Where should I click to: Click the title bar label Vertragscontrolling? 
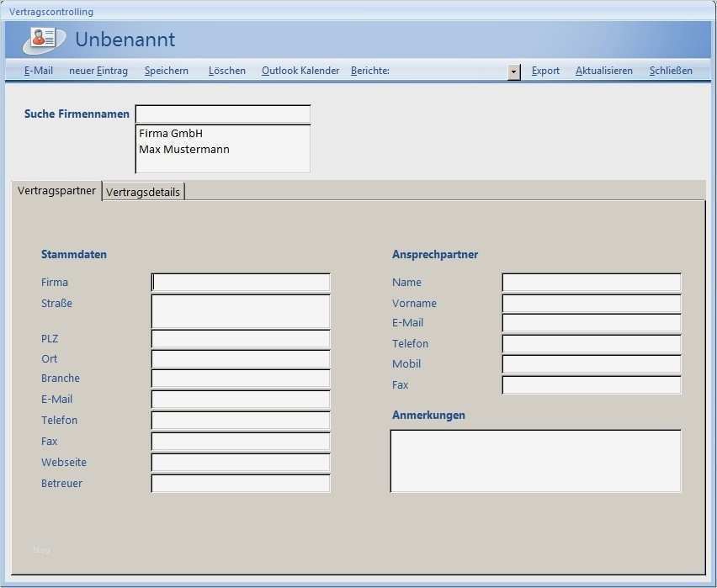pyautogui.click(x=52, y=11)
